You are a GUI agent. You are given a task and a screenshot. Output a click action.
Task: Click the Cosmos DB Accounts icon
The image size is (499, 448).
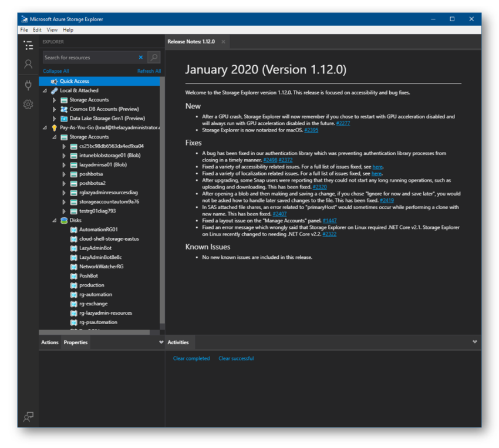coord(64,109)
